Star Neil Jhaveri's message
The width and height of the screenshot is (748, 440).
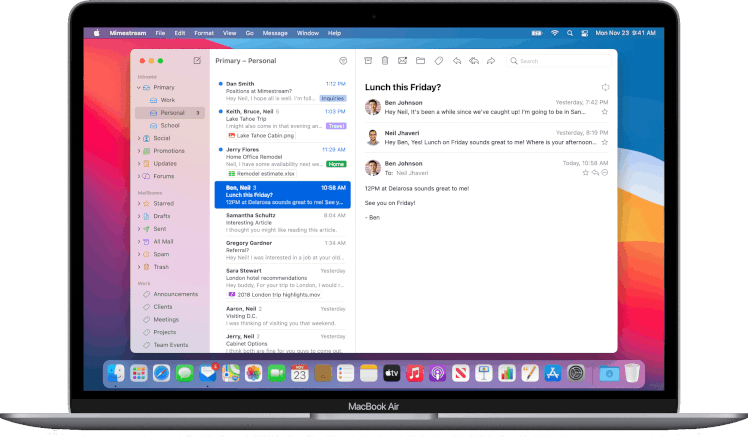point(603,143)
